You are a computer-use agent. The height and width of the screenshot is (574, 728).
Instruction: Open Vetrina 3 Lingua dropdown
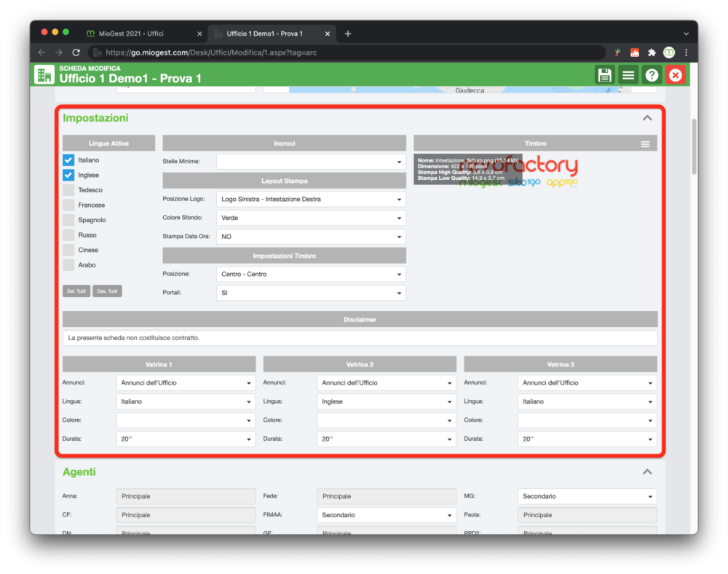(x=587, y=401)
